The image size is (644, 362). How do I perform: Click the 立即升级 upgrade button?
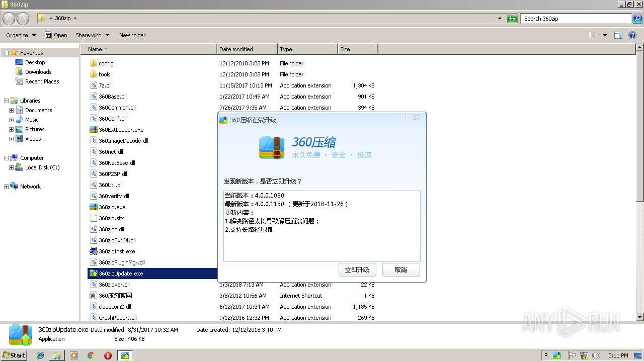click(357, 270)
